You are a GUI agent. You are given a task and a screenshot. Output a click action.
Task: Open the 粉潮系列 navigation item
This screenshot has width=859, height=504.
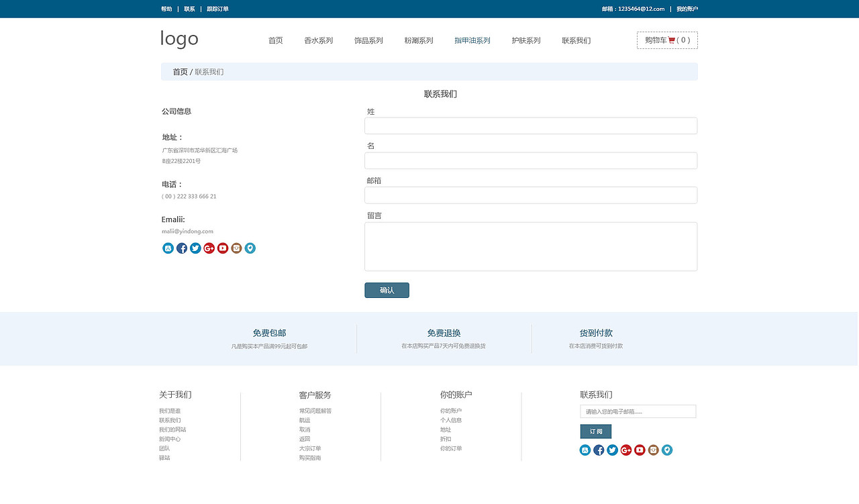pos(419,40)
